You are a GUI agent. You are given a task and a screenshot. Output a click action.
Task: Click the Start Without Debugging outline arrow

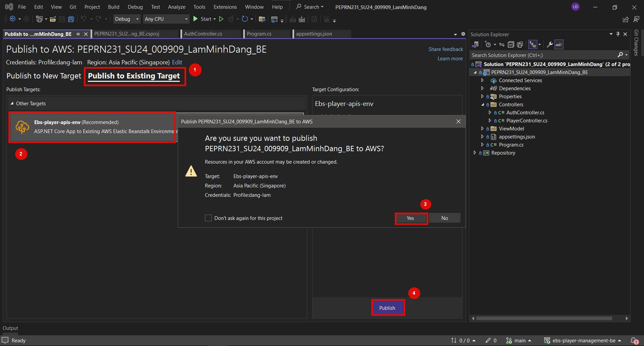(221, 19)
